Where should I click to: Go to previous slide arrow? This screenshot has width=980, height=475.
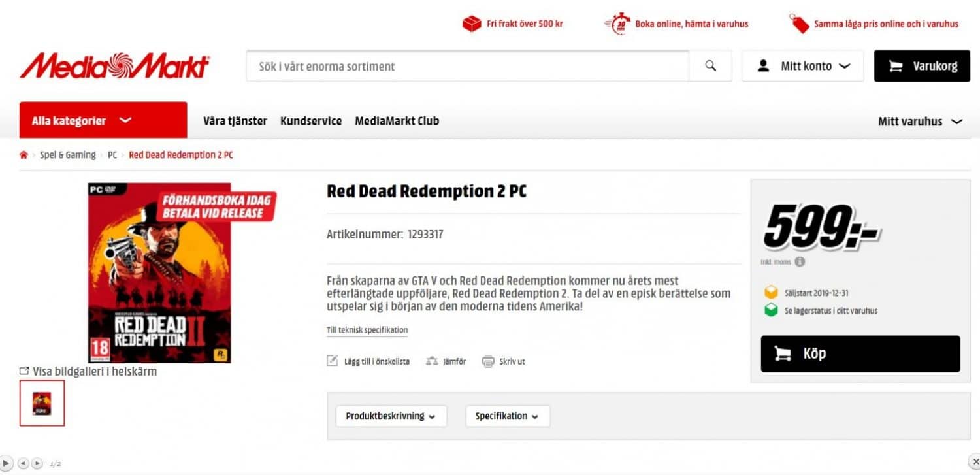(24, 463)
